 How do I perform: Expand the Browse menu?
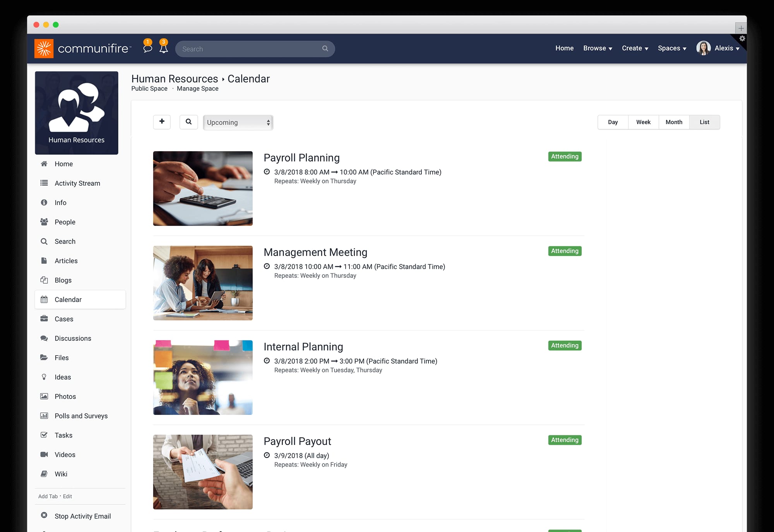(598, 48)
